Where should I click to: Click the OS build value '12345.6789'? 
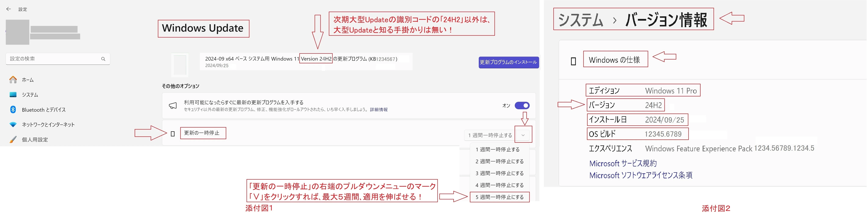click(x=663, y=134)
